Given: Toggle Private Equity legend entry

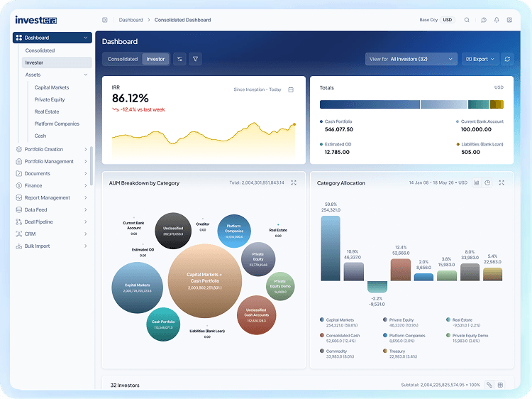Looking at the screenshot, I should tap(400, 322).
